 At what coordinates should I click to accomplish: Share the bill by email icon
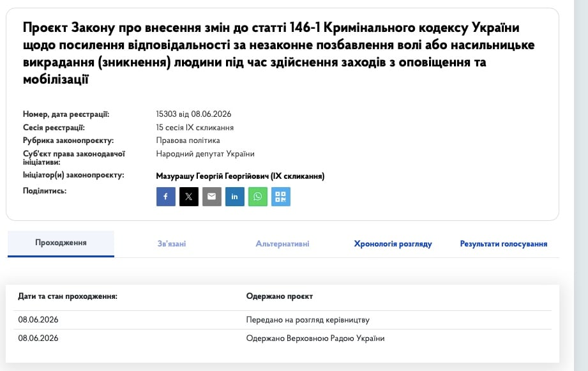(212, 197)
